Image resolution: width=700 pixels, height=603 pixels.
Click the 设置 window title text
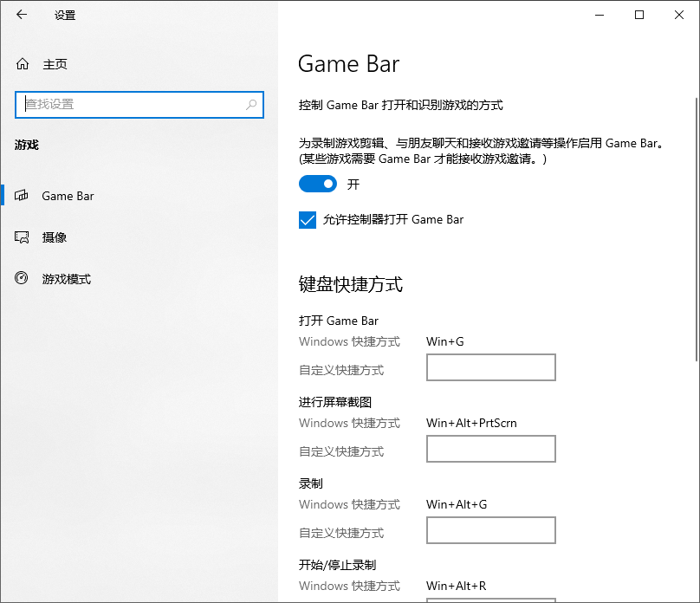point(65,16)
